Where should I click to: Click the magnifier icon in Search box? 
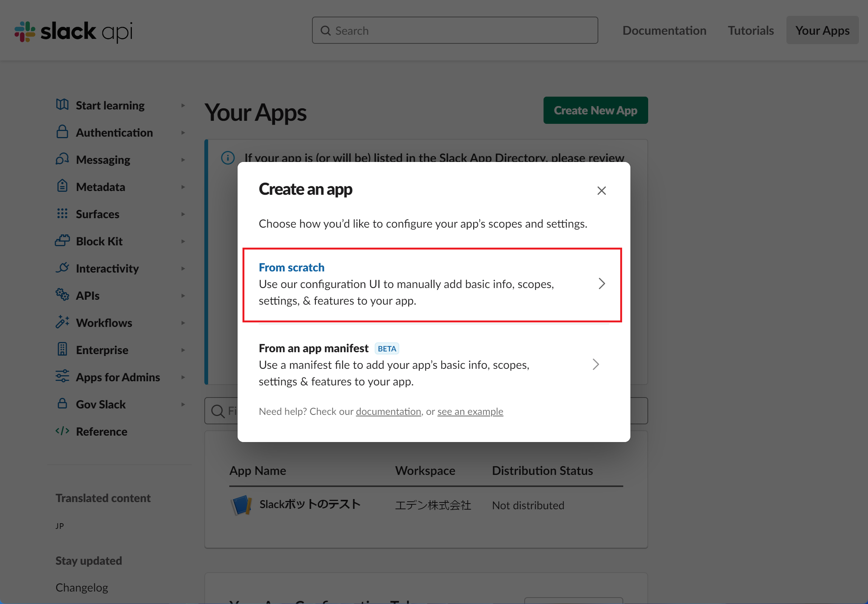click(x=326, y=31)
